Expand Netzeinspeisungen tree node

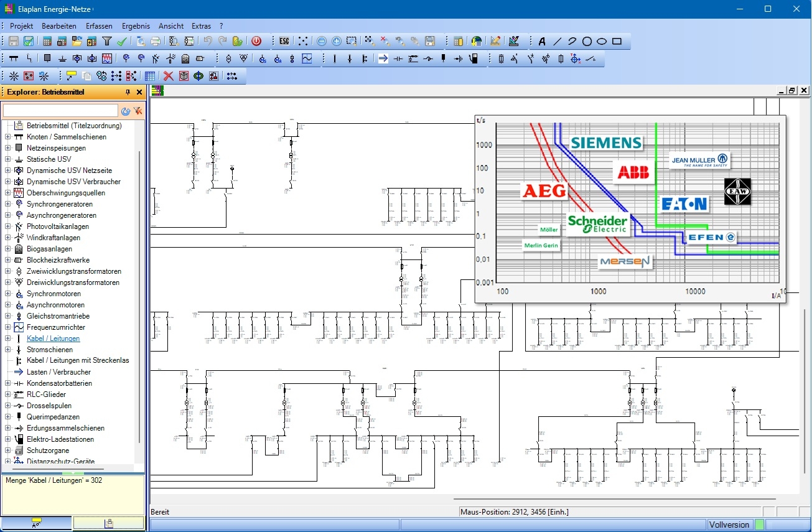(7, 148)
